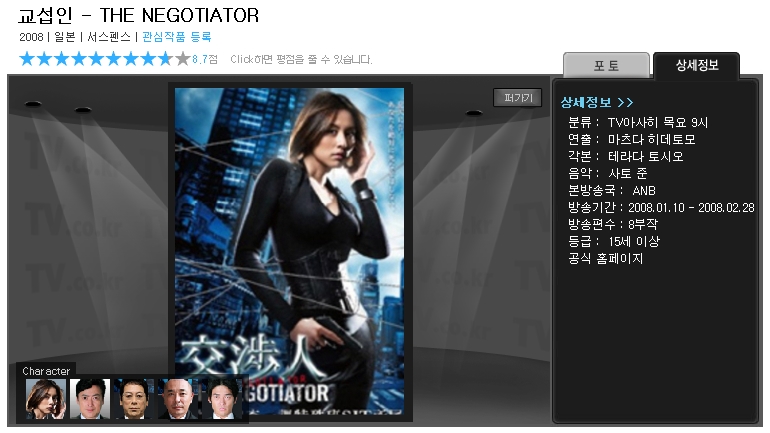Click the 퍼가기 button
Image resolution: width=770 pixels, height=433 pixels.
click(x=518, y=98)
